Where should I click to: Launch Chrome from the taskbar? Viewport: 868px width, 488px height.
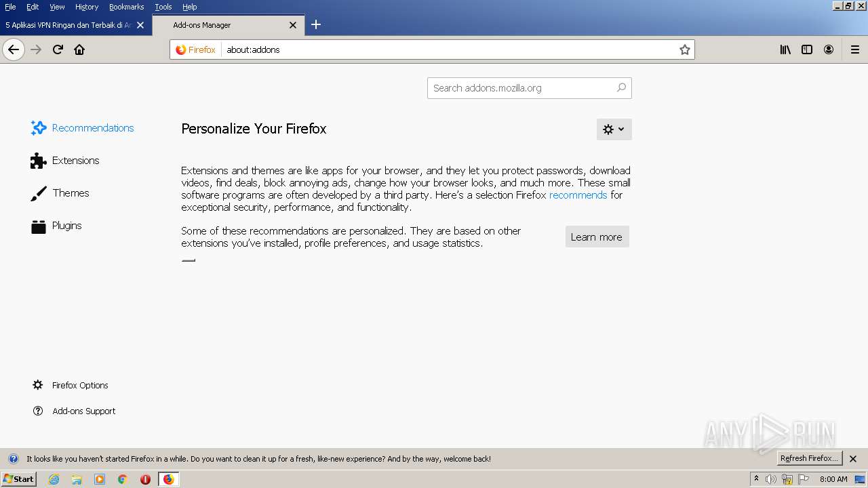pyautogui.click(x=123, y=479)
